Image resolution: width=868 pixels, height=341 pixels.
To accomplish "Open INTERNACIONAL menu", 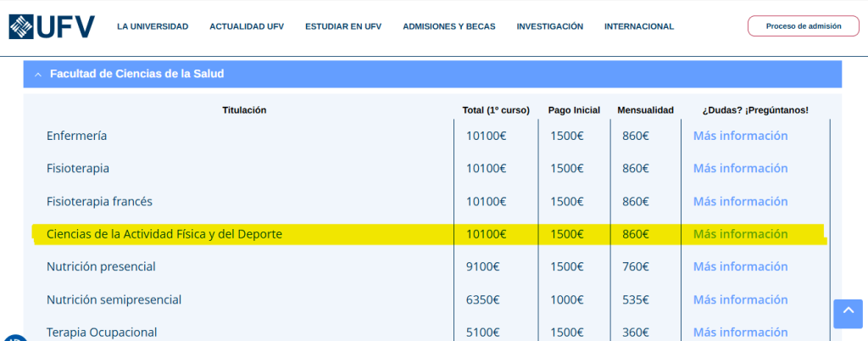I will point(639,26).
